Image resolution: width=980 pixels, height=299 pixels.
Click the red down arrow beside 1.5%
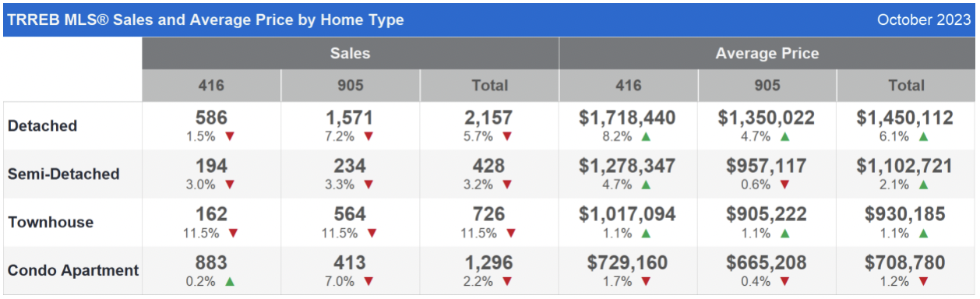tap(230, 136)
